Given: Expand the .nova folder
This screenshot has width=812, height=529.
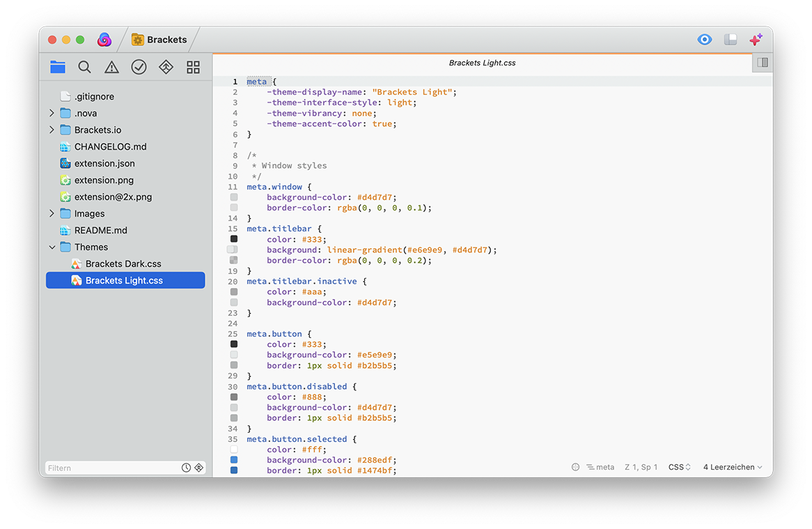Looking at the screenshot, I should 52,113.
